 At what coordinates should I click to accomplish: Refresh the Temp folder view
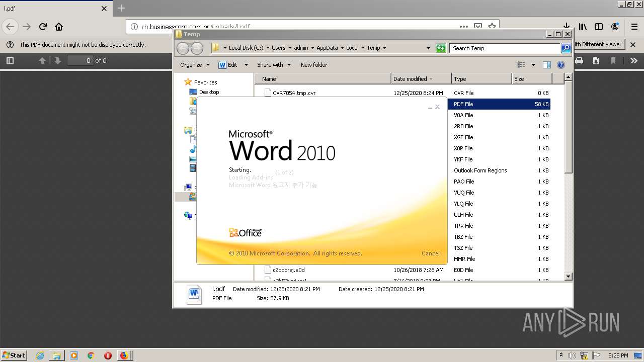click(441, 48)
